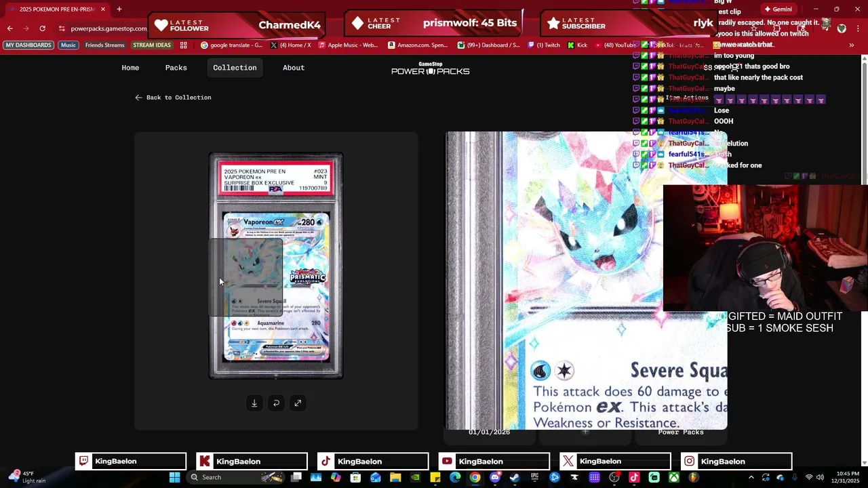Click the Back to Collection link
This screenshot has height=488, width=868.
[x=173, y=98]
